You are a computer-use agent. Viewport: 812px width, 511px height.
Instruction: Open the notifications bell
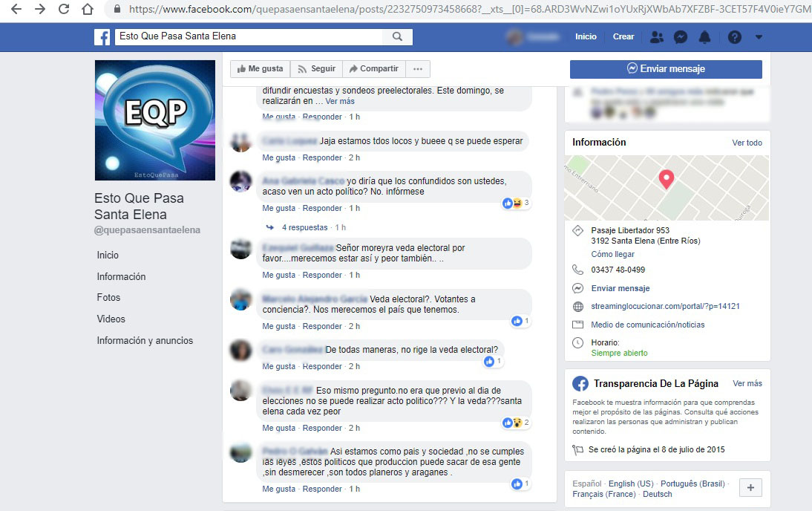click(x=704, y=37)
